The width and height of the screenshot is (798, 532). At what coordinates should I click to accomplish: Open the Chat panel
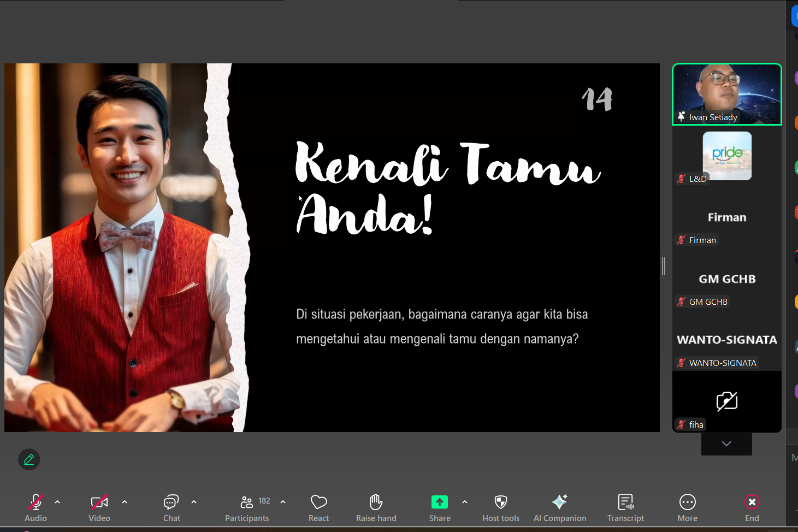[x=172, y=508]
